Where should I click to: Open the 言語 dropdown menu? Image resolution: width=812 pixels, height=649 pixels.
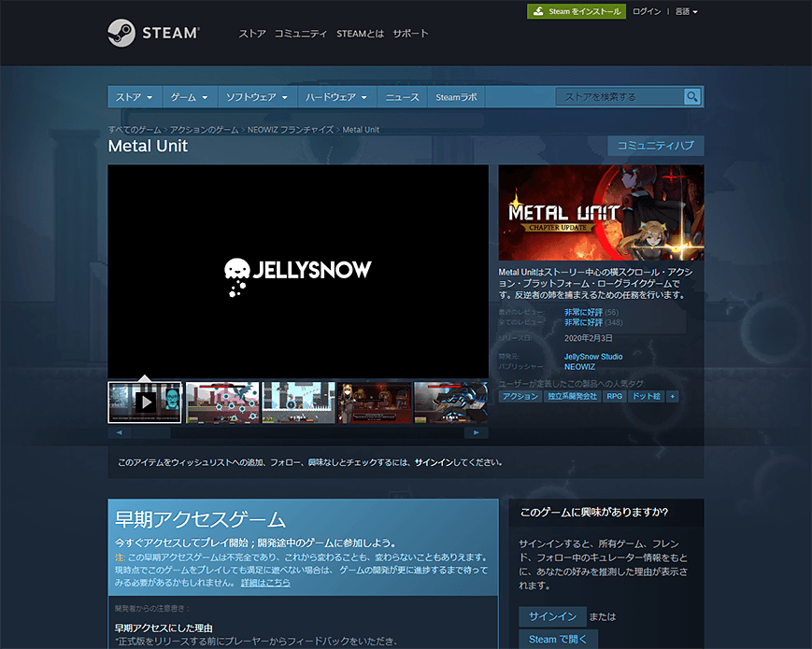(689, 11)
